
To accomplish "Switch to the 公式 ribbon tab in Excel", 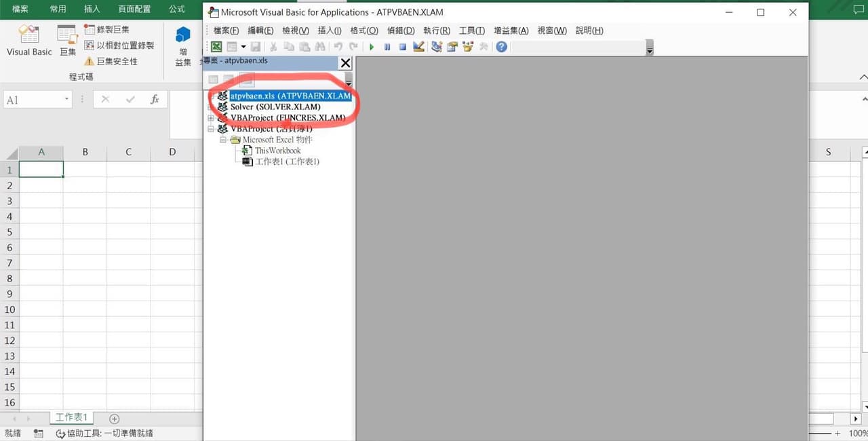I will point(177,9).
